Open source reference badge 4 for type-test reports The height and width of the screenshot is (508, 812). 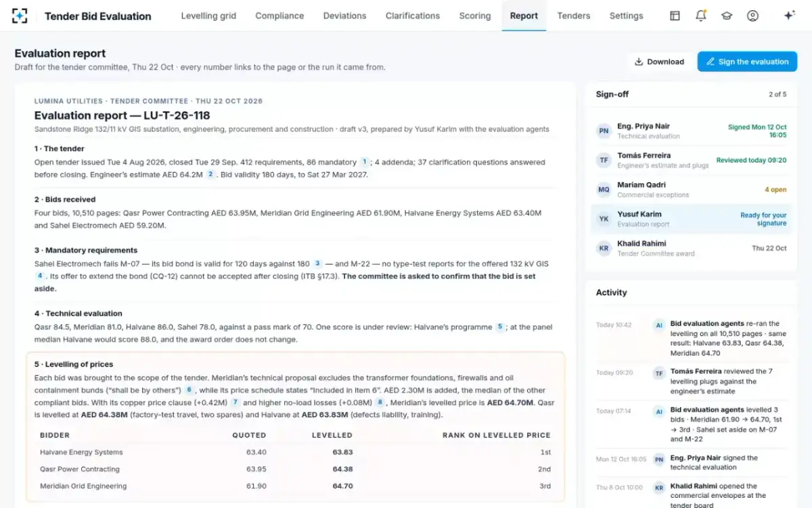(40, 276)
